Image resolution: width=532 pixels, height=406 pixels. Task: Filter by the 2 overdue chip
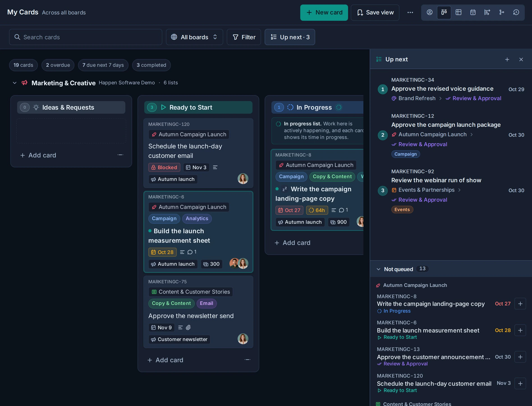coord(58,65)
